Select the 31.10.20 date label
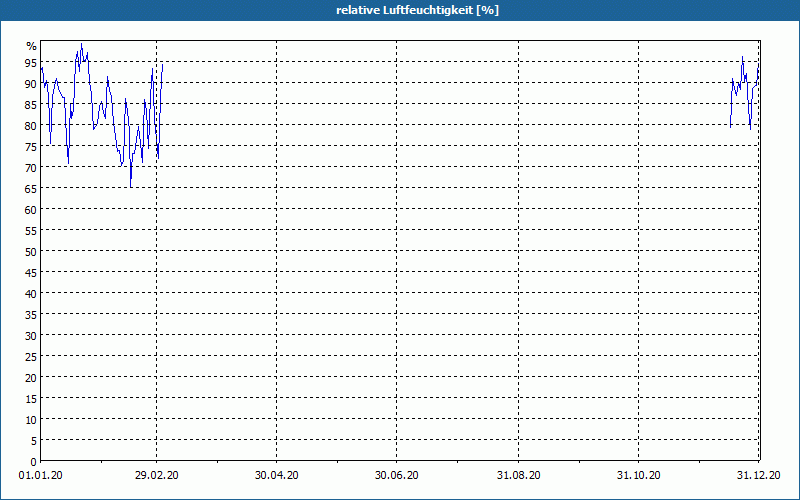 (639, 477)
